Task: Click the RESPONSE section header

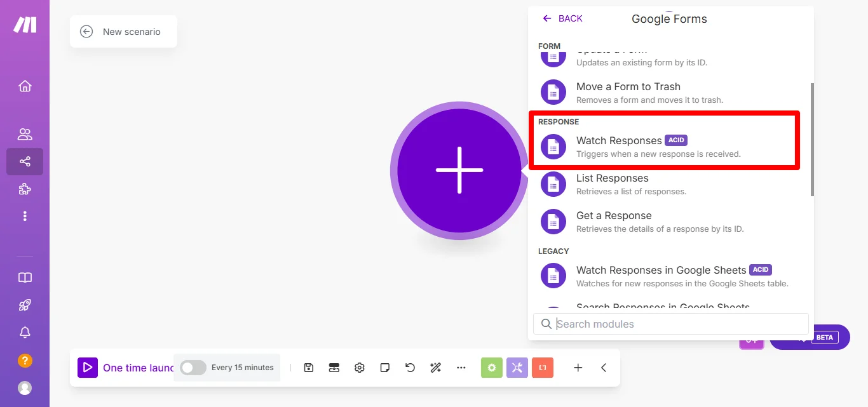Action: pos(559,121)
